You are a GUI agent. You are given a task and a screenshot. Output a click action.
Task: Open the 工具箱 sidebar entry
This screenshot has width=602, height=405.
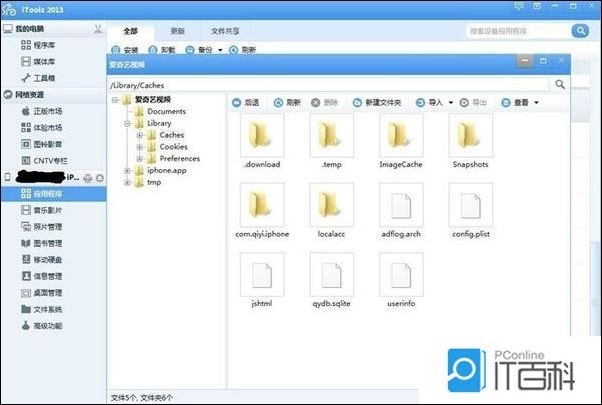pos(38,78)
